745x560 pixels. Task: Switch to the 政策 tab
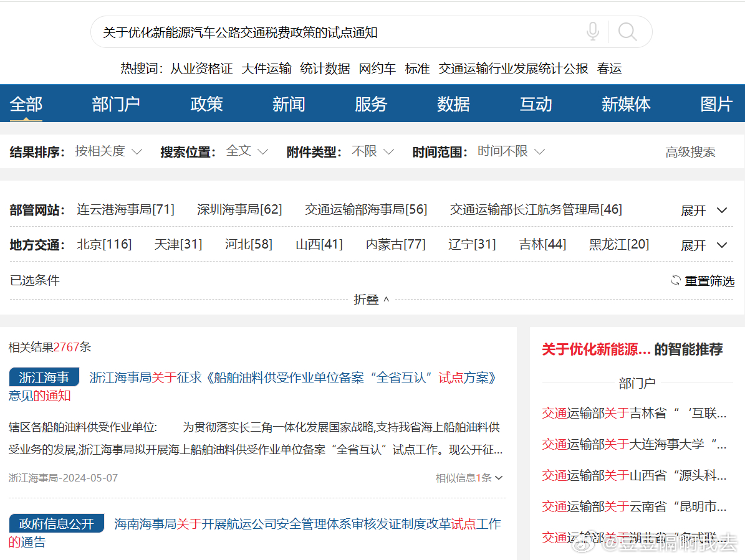tap(206, 104)
